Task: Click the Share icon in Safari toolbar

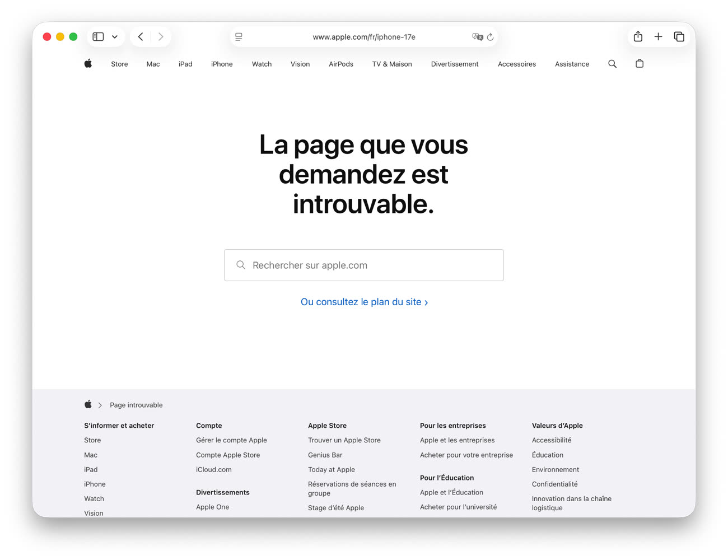Action: point(638,37)
